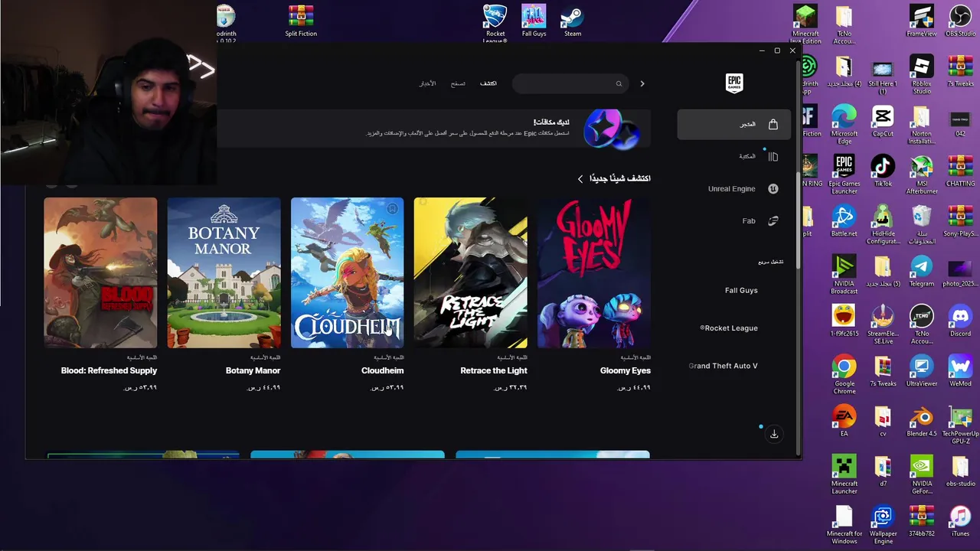
Task: Launch Fall Guys from the quick launch list
Action: coord(741,290)
